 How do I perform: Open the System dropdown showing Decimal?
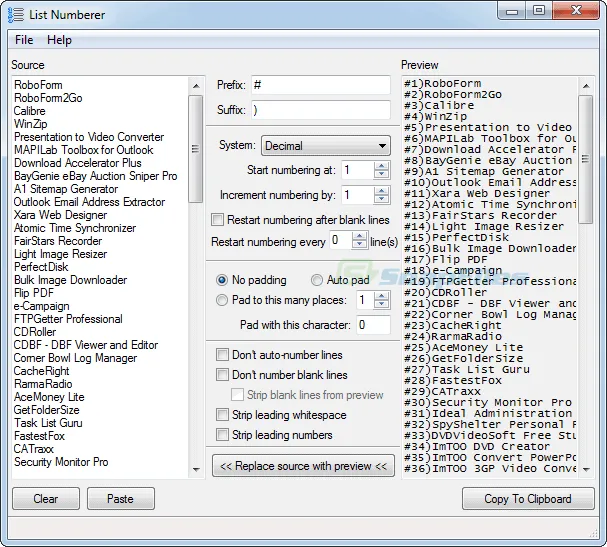tap(326, 146)
